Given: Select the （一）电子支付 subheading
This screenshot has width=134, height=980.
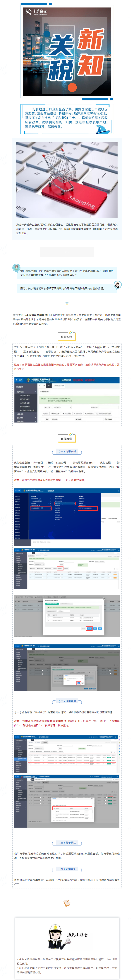Looking at the screenshot, I should [67, 452].
